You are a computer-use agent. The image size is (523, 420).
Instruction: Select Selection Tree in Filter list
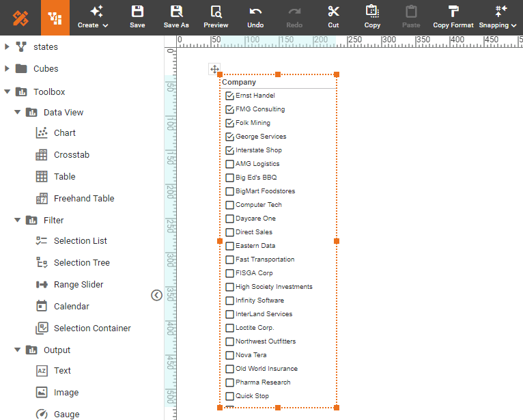81,263
